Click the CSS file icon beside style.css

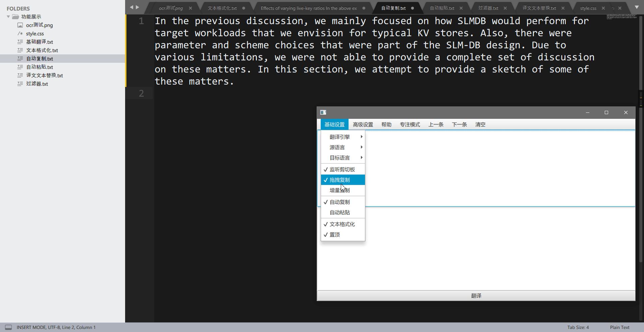click(20, 34)
